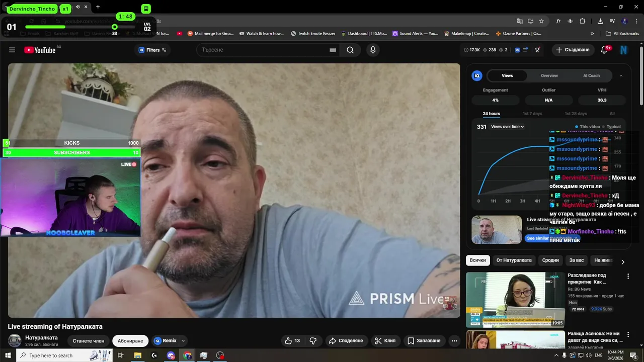Switch to the Views tab
Screen dimensions: 644x362
click(x=507, y=75)
